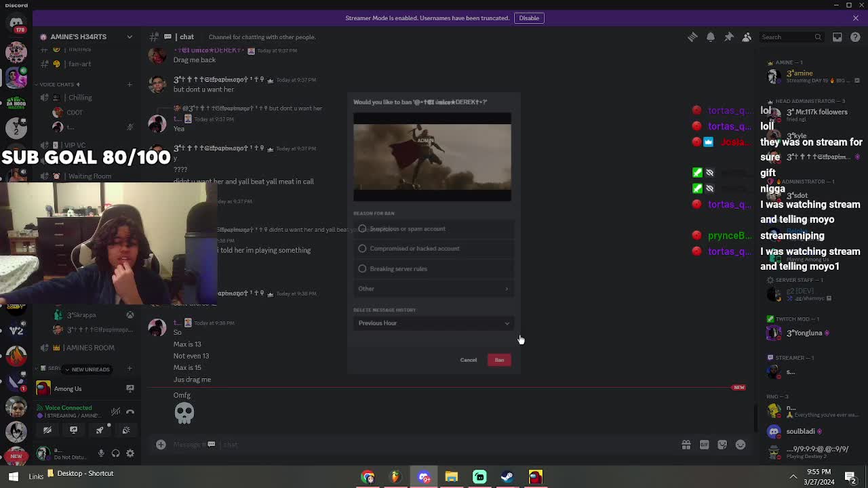The width and height of the screenshot is (868, 488).
Task: Disconnect from the voice call
Action: click(130, 411)
